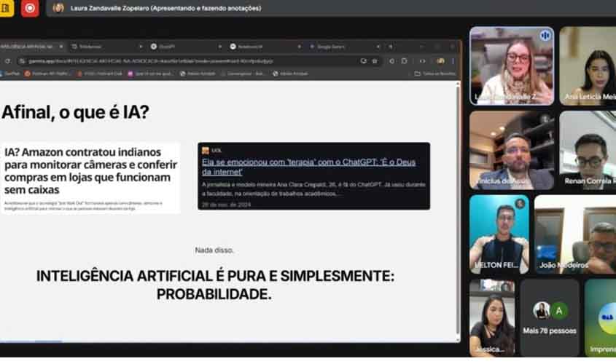Click the yellow icon at top-left corner

pyautogui.click(x=6, y=8)
